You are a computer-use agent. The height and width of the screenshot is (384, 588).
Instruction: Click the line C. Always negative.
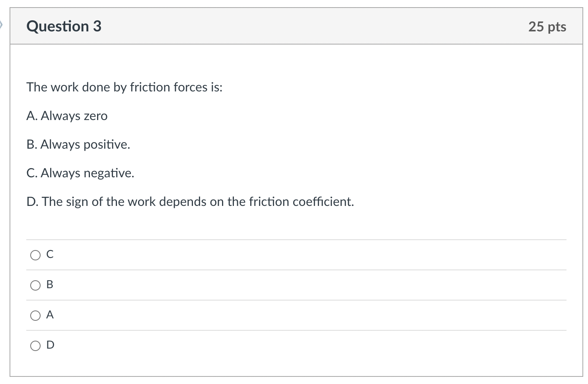coord(80,173)
